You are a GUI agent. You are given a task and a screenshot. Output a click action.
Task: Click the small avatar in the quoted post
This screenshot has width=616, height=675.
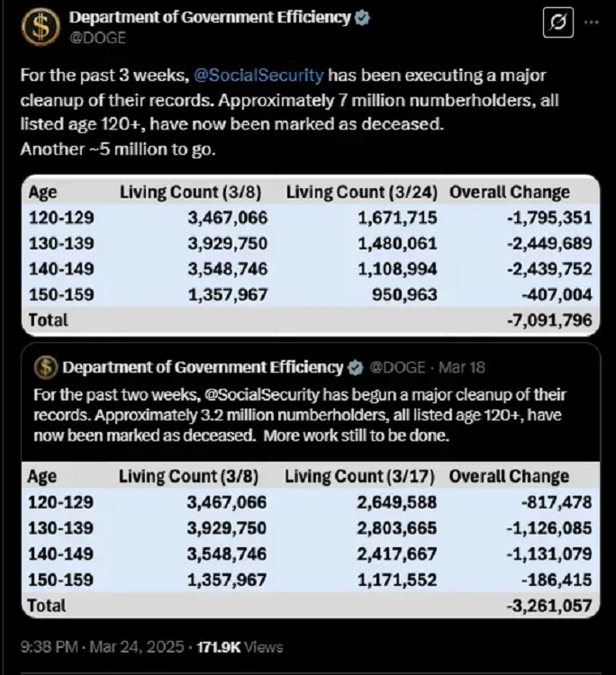coord(46,367)
